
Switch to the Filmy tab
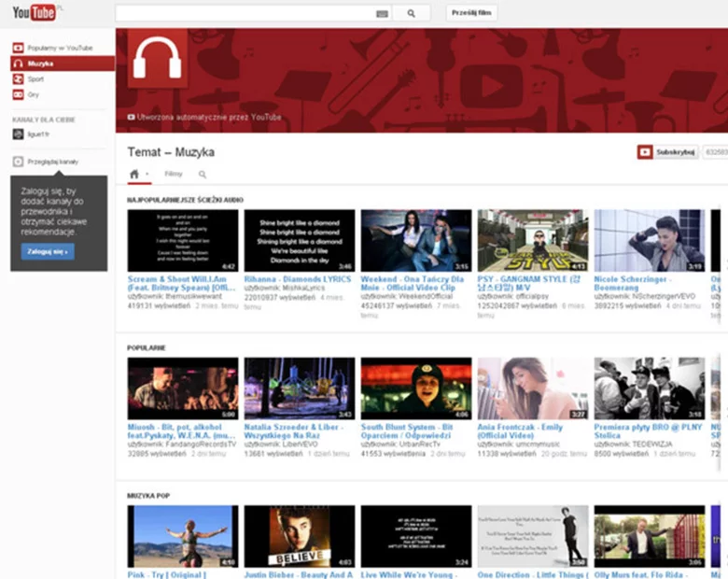pos(173,175)
